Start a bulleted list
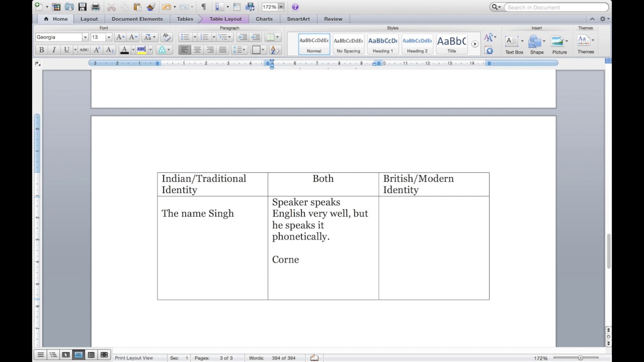 tap(185, 37)
